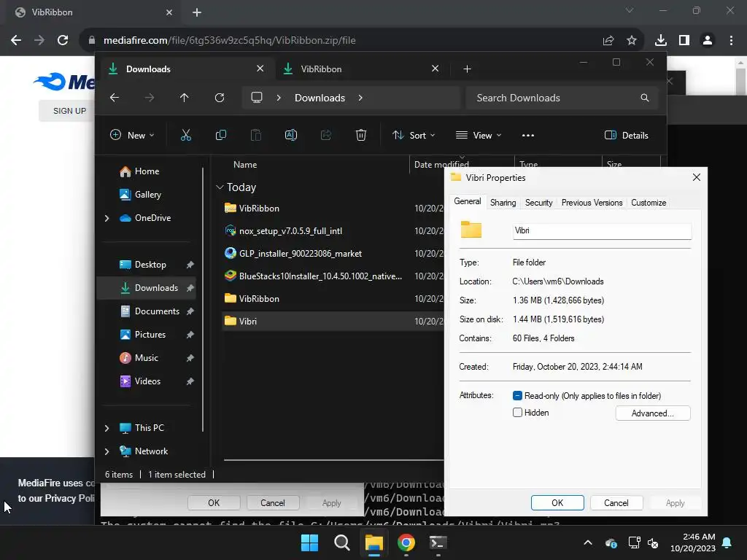747x560 pixels.
Task: Click Chrome share page icon
Action: (x=608, y=41)
